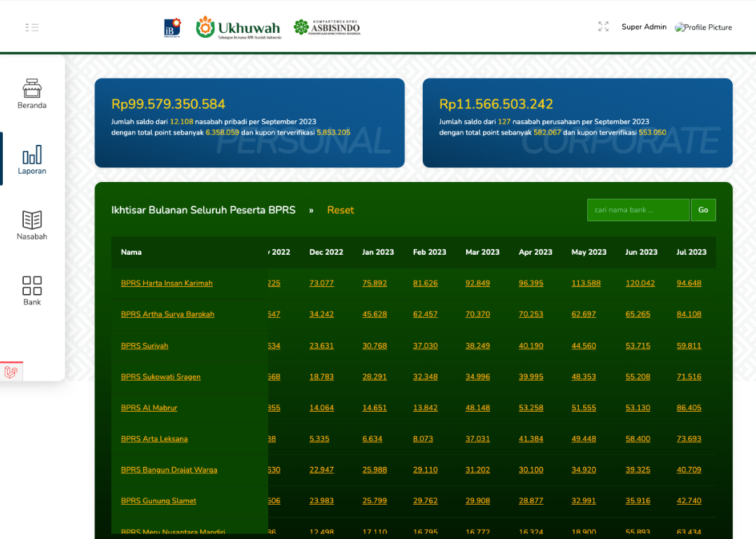Image resolution: width=756 pixels, height=539 pixels.
Task: Click value 113.588 in May 2023
Action: [586, 283]
